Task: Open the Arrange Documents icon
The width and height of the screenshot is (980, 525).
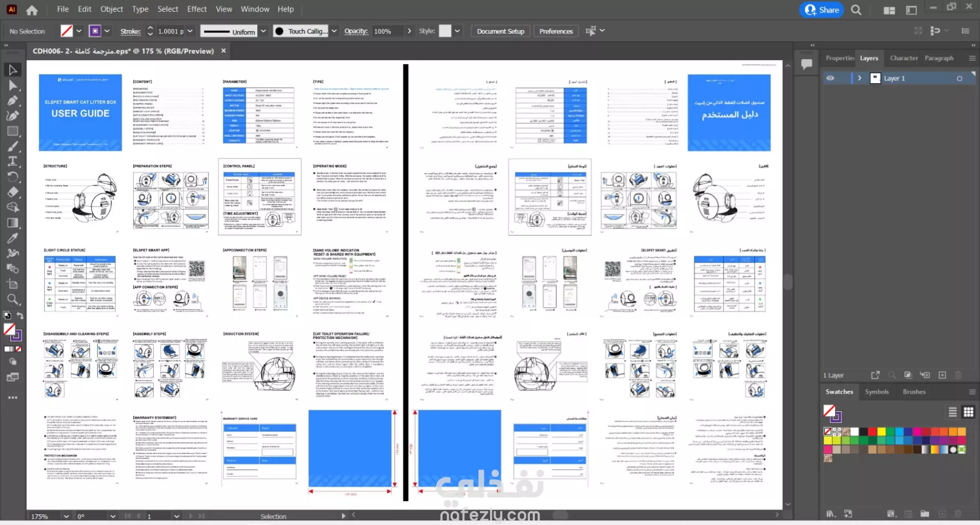Action: [x=889, y=10]
